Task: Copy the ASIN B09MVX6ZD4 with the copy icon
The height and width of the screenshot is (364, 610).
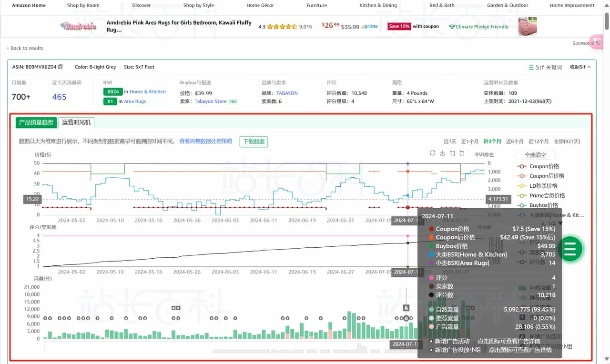Action: pos(61,67)
